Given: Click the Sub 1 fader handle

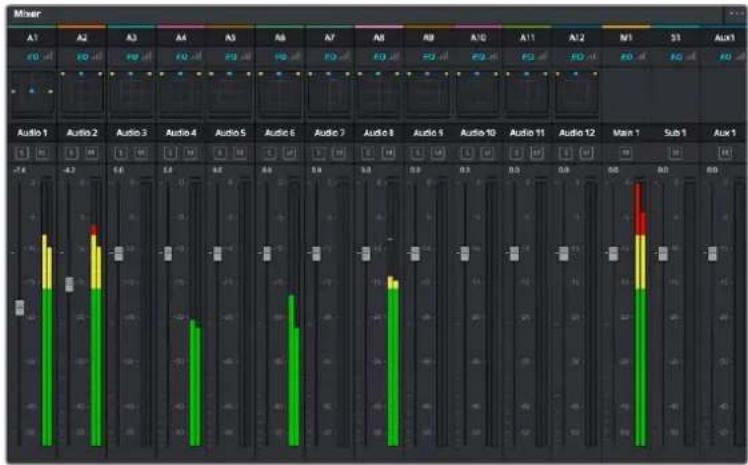Looking at the screenshot, I should click(x=663, y=254).
